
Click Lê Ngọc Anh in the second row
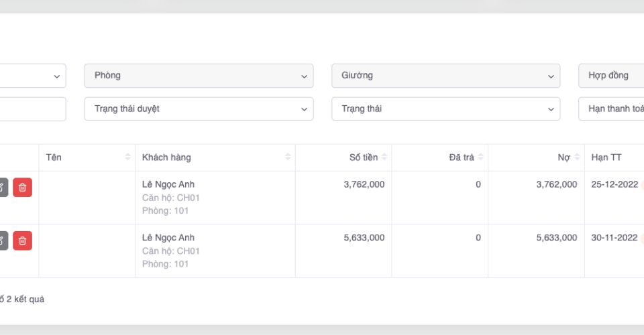(168, 238)
